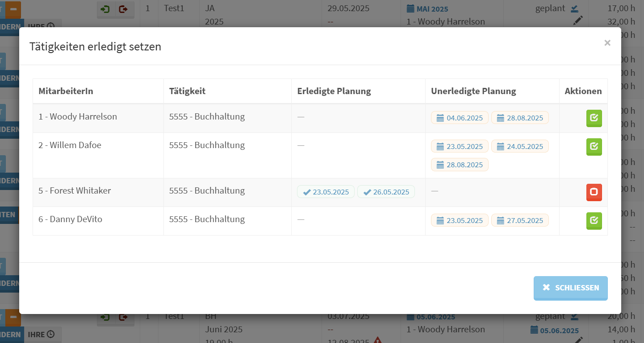Click Danny DeVito's 27.05.2025 planning badge

pos(520,220)
